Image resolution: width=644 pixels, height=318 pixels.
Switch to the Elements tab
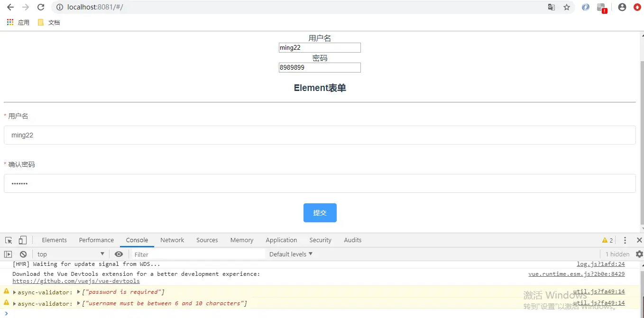click(x=55, y=240)
